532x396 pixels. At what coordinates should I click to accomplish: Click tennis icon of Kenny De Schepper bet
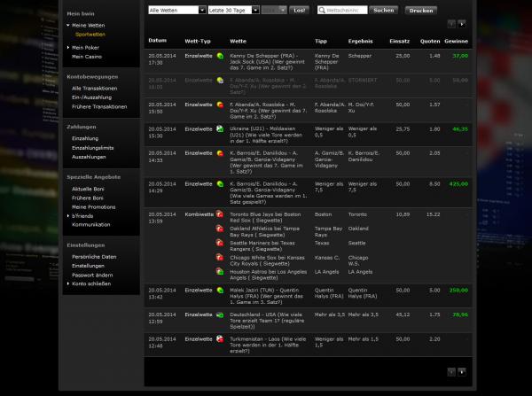[220, 55]
